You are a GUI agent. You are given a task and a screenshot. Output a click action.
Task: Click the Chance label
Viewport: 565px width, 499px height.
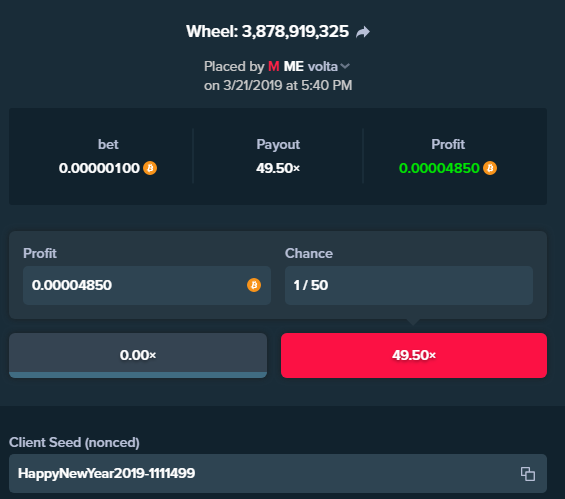[x=309, y=253]
